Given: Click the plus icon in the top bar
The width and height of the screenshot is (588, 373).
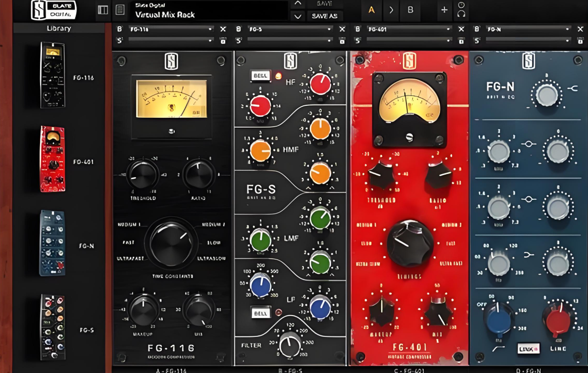Looking at the screenshot, I should tap(444, 10).
